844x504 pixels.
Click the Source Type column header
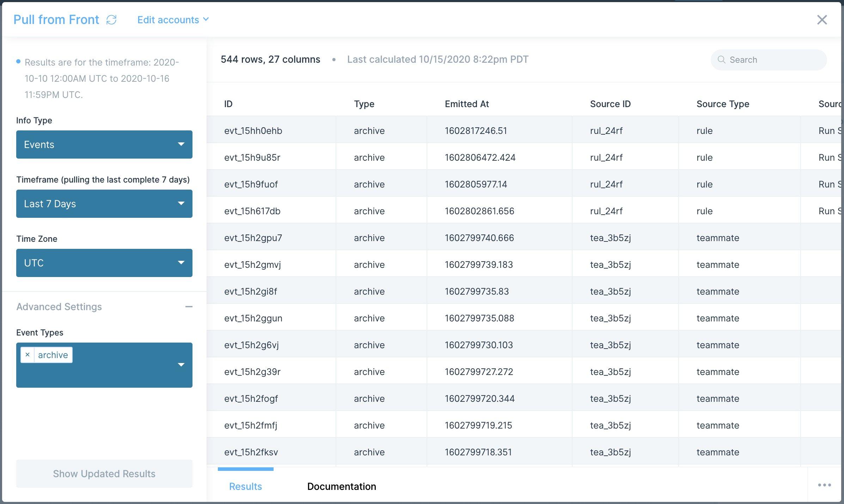coord(723,104)
